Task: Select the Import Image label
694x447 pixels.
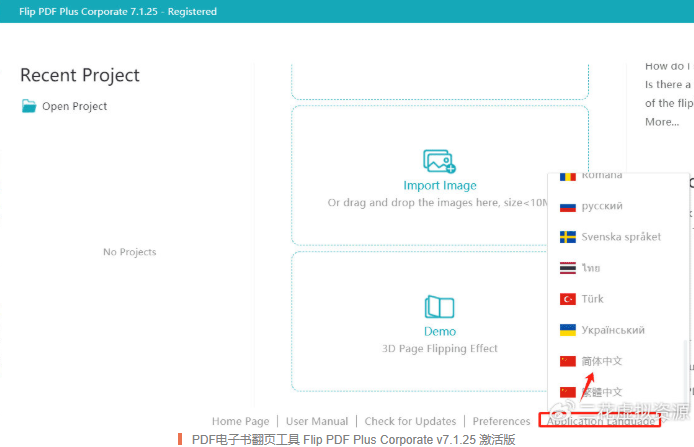Action: click(x=440, y=185)
